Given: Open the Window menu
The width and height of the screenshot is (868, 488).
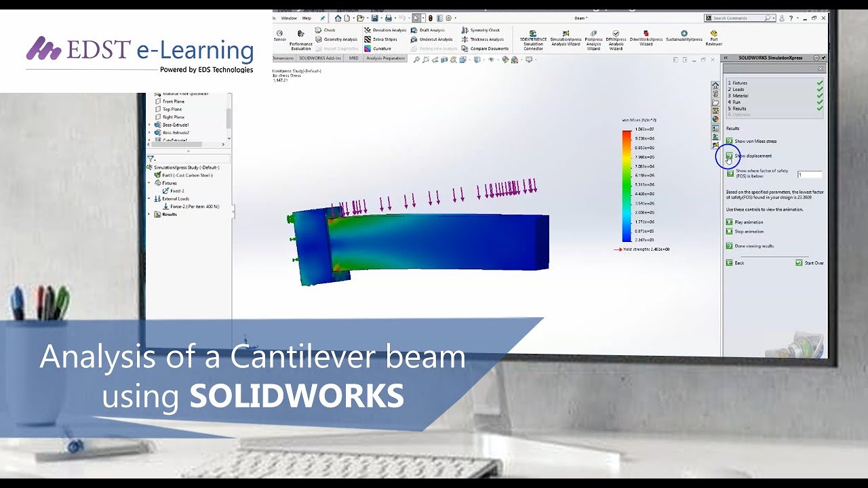Looking at the screenshot, I should point(288,18).
